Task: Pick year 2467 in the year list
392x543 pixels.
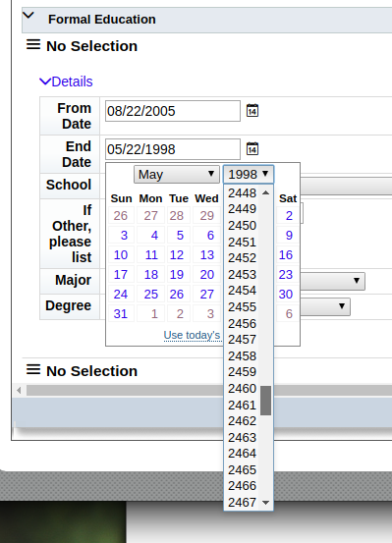Action: point(242,502)
